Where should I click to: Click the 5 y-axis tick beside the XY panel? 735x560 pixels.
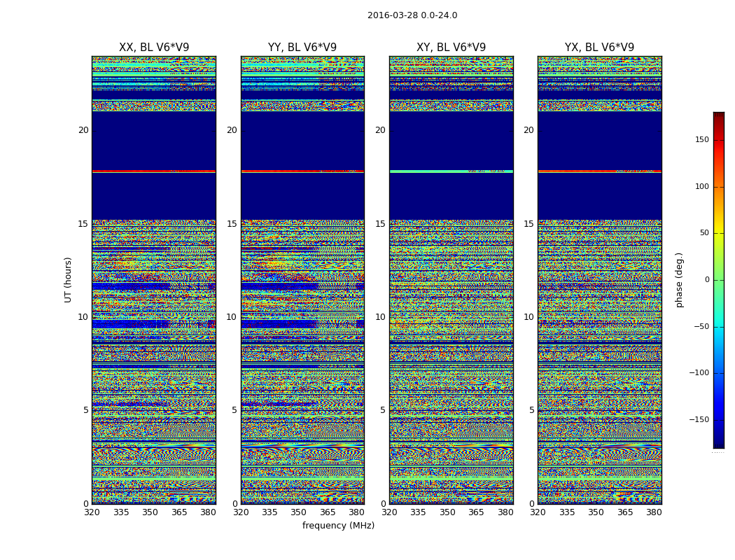383,410
